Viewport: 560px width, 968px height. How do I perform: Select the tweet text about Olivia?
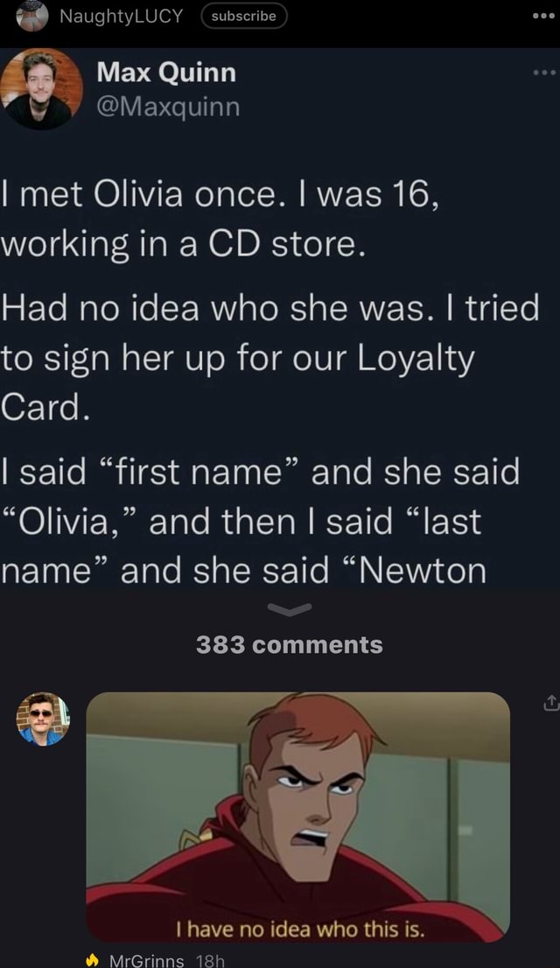click(x=269, y=382)
